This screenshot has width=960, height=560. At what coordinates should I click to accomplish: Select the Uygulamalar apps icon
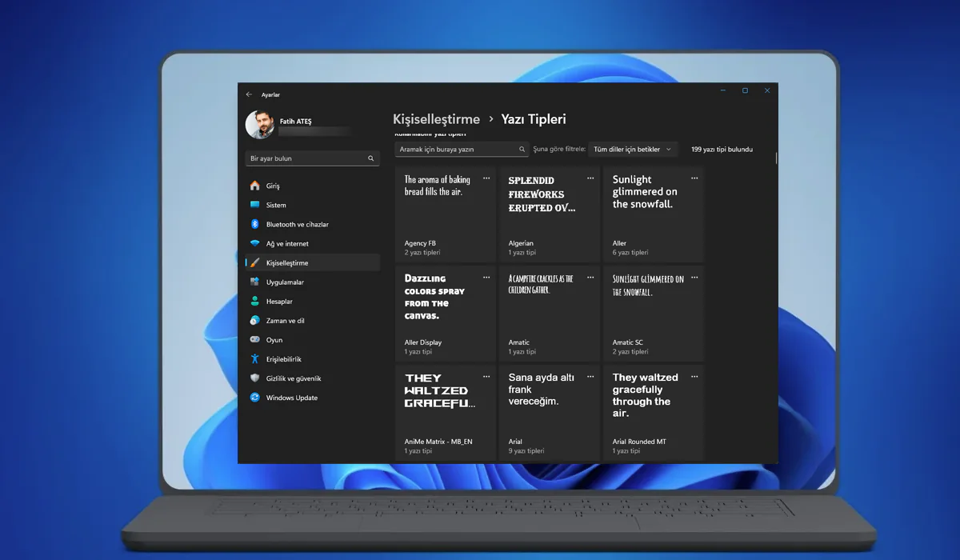[x=254, y=282]
